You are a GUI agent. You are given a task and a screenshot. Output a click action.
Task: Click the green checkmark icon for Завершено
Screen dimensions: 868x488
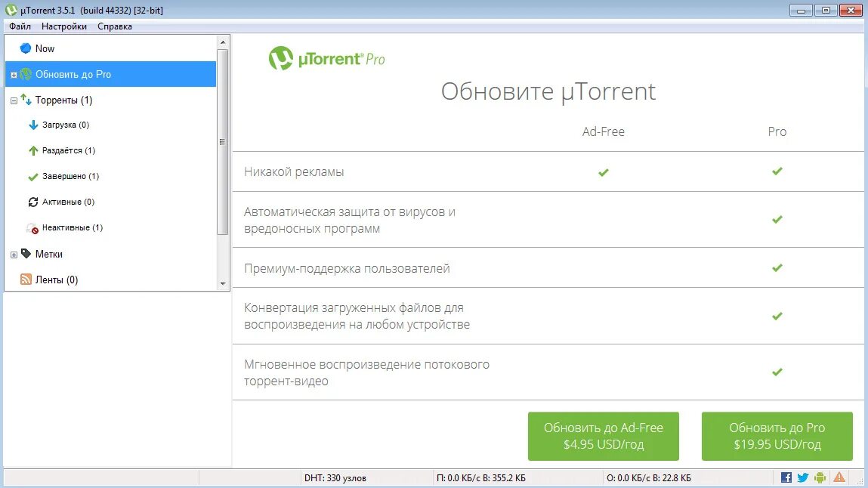tap(33, 177)
